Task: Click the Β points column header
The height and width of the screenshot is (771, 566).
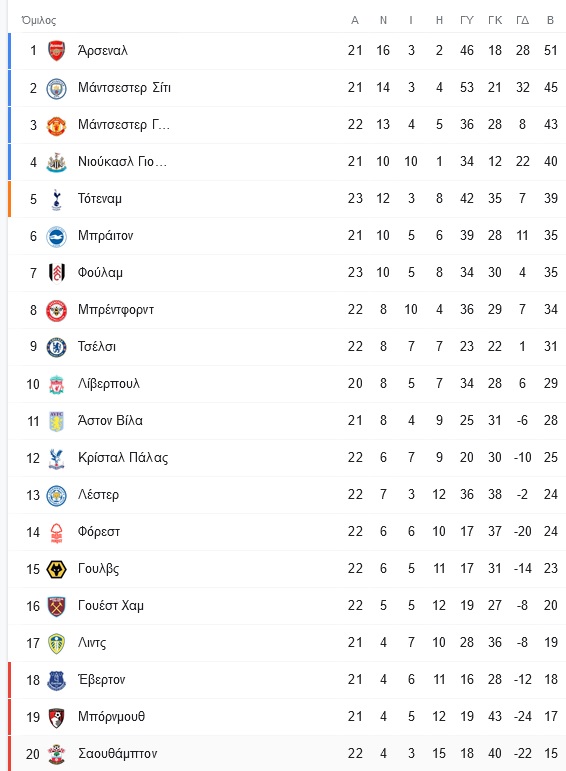Action: 550,20
